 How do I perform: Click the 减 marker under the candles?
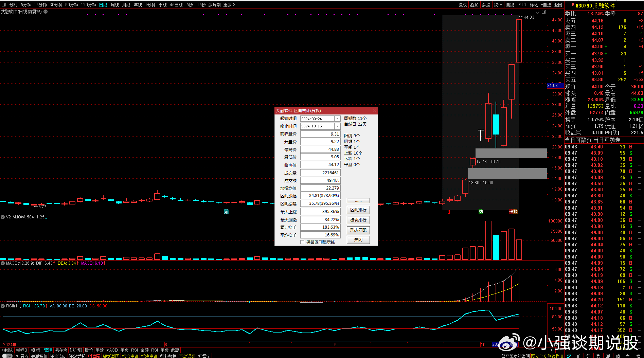(x=481, y=212)
